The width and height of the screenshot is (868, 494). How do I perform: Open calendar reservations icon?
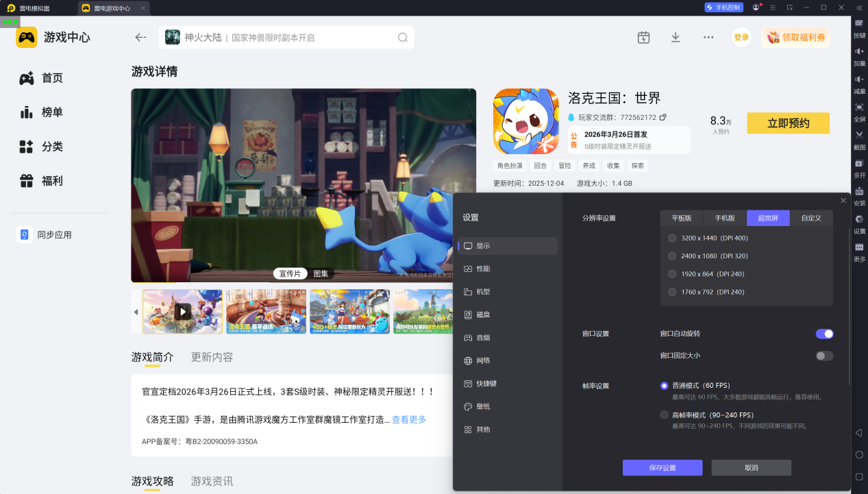643,37
